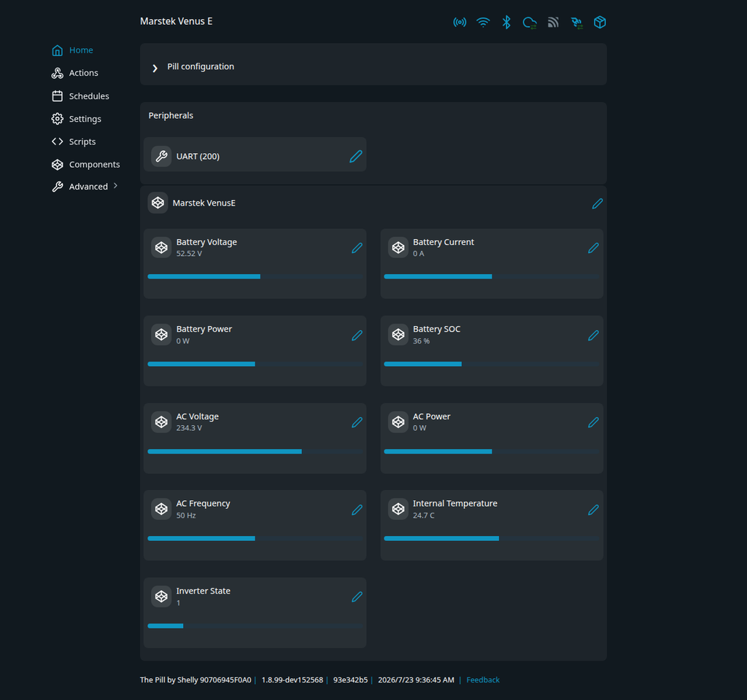
Task: Edit the Inverter State component
Action: [x=357, y=597]
